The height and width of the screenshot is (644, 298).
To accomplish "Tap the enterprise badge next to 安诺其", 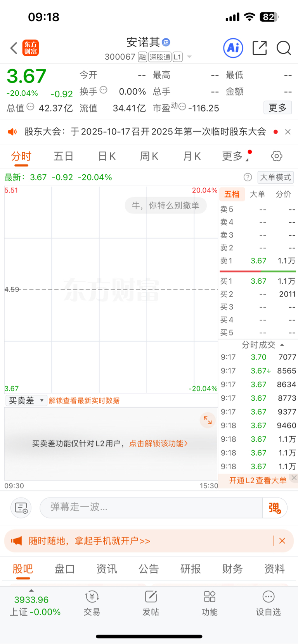I will tap(166, 42).
